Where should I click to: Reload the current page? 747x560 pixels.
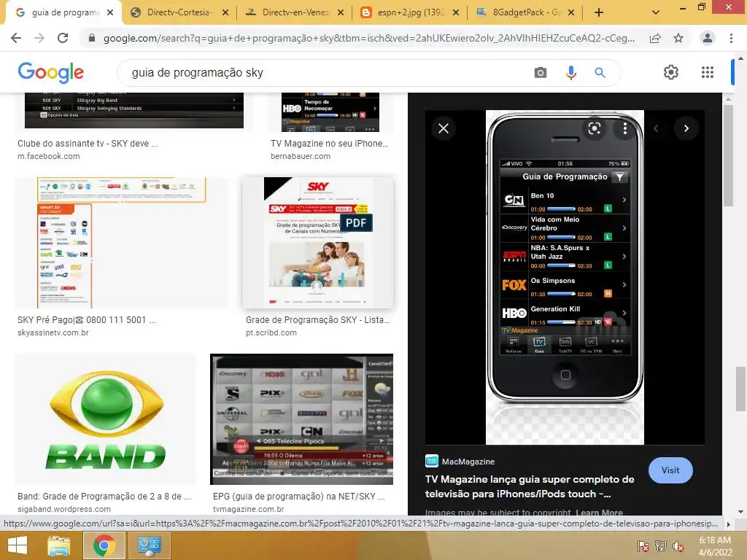[x=63, y=38]
